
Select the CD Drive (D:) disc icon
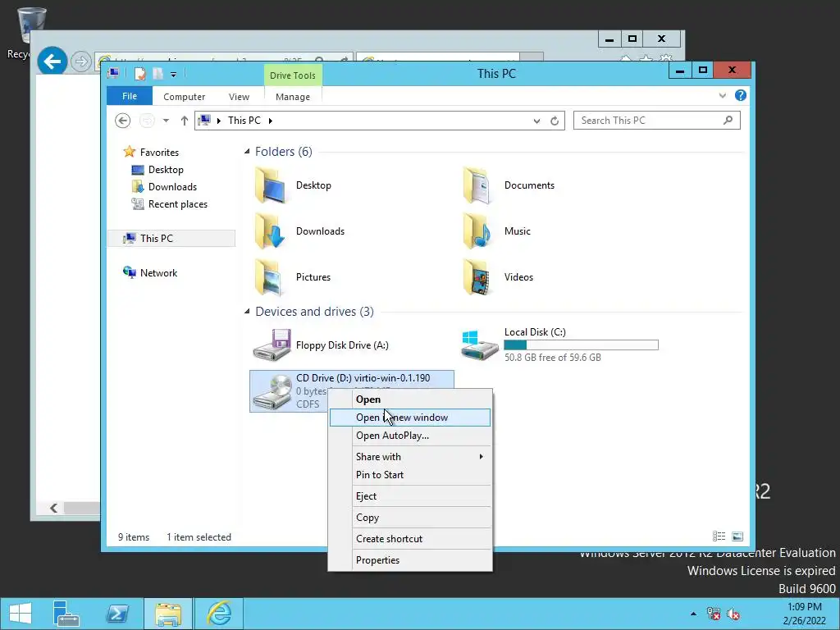point(272,391)
